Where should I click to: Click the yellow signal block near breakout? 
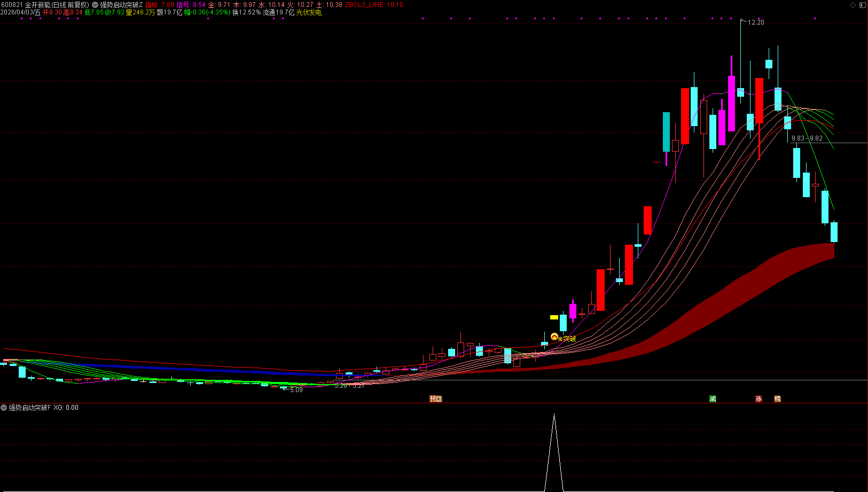coord(554,317)
